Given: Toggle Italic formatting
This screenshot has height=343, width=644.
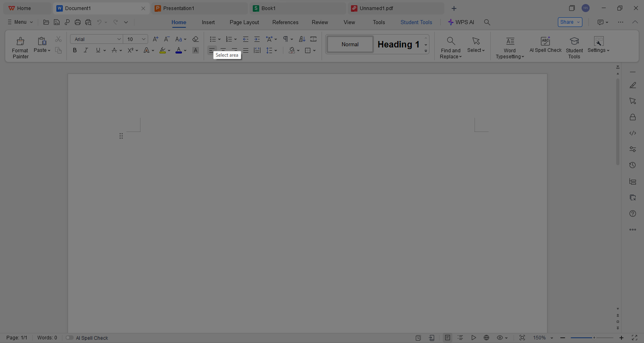Looking at the screenshot, I should point(86,51).
